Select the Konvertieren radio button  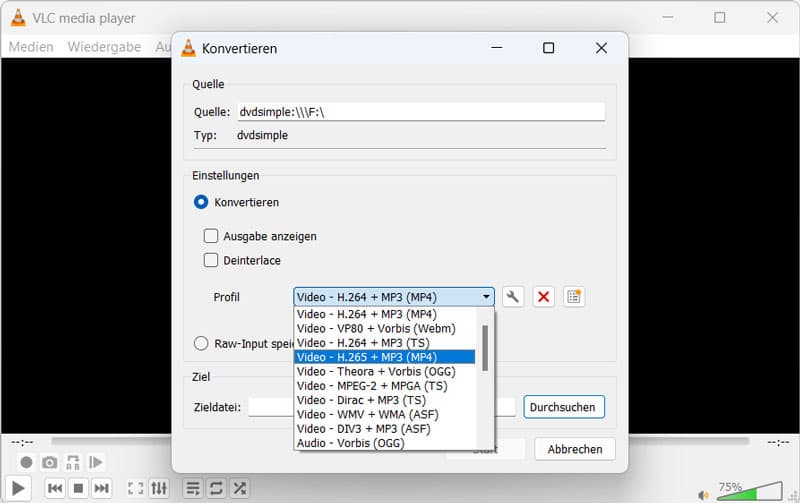201,202
